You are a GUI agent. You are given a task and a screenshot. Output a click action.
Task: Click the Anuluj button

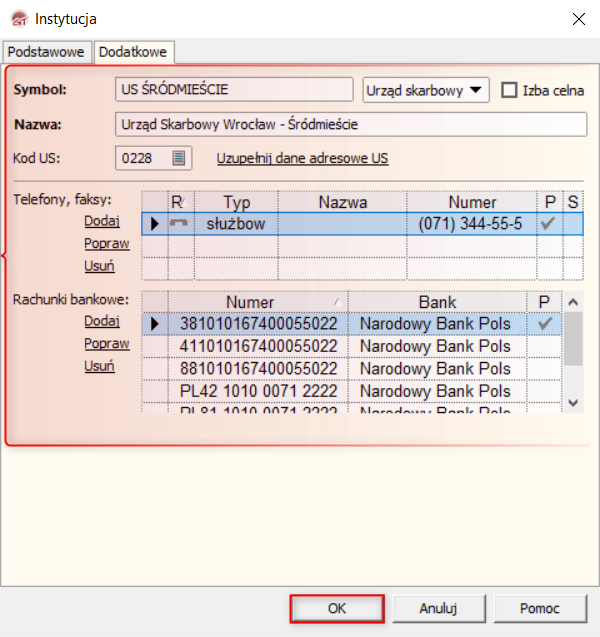point(438,609)
